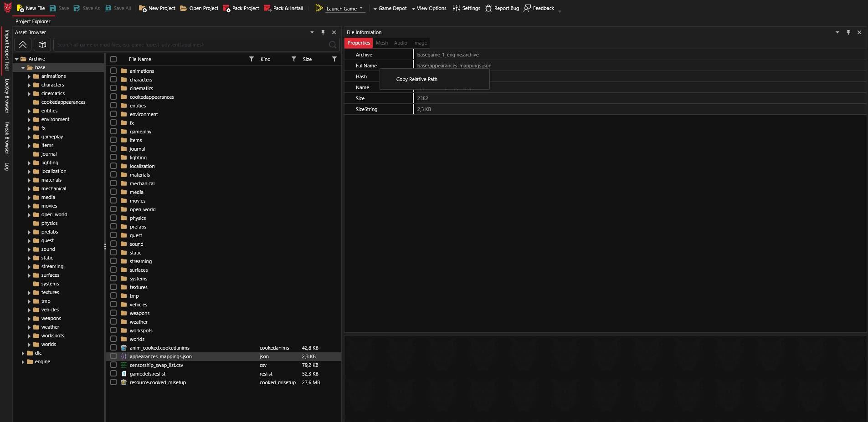This screenshot has height=422, width=868.
Task: Choose Copy Relative Path from context menu
Action: tap(416, 79)
